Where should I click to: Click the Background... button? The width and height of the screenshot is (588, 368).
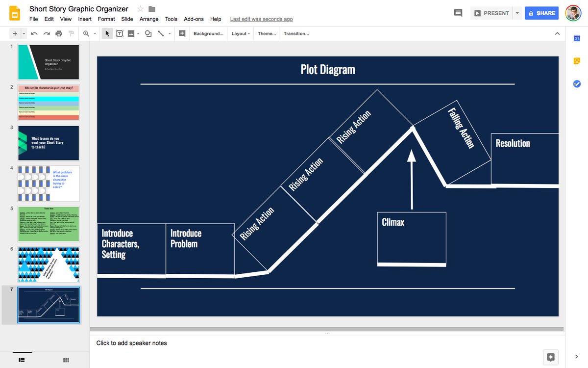click(x=208, y=33)
